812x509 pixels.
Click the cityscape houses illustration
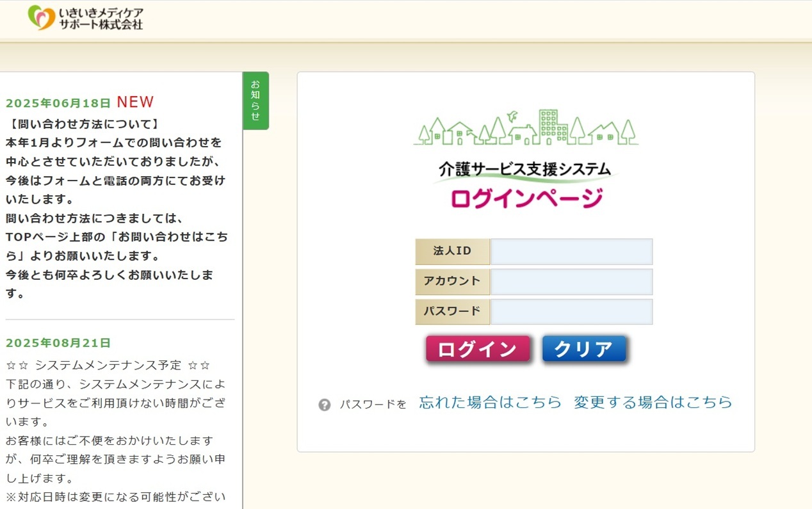tap(525, 128)
